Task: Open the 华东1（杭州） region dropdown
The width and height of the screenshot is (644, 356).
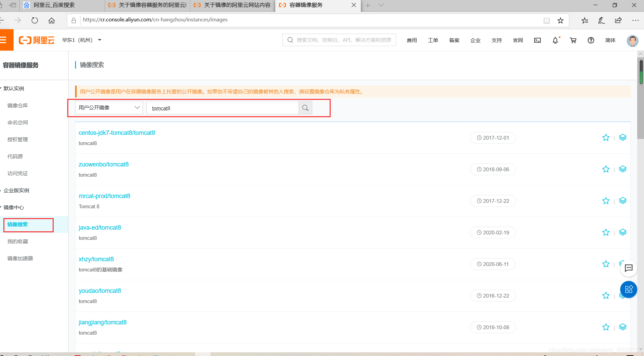Action: point(82,40)
